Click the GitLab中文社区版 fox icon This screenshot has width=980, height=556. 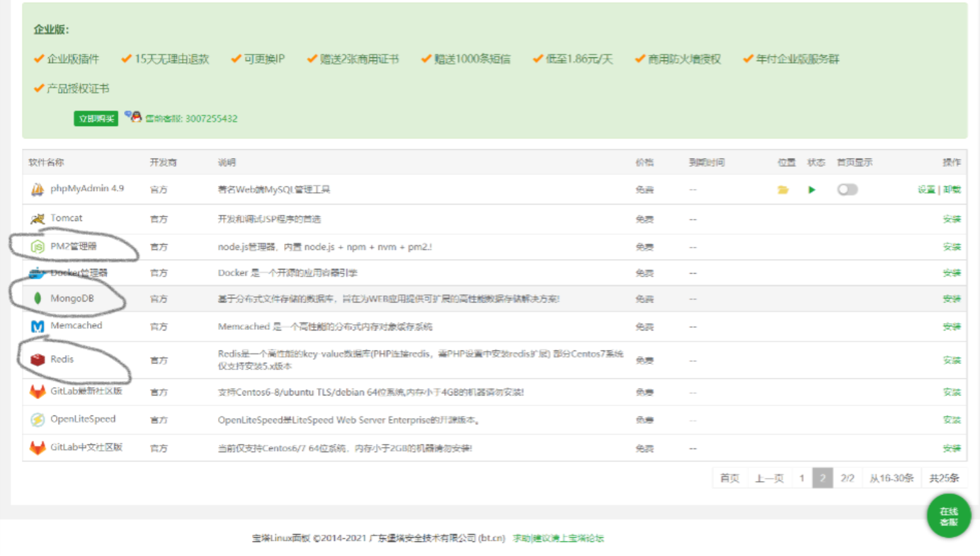[x=37, y=448]
